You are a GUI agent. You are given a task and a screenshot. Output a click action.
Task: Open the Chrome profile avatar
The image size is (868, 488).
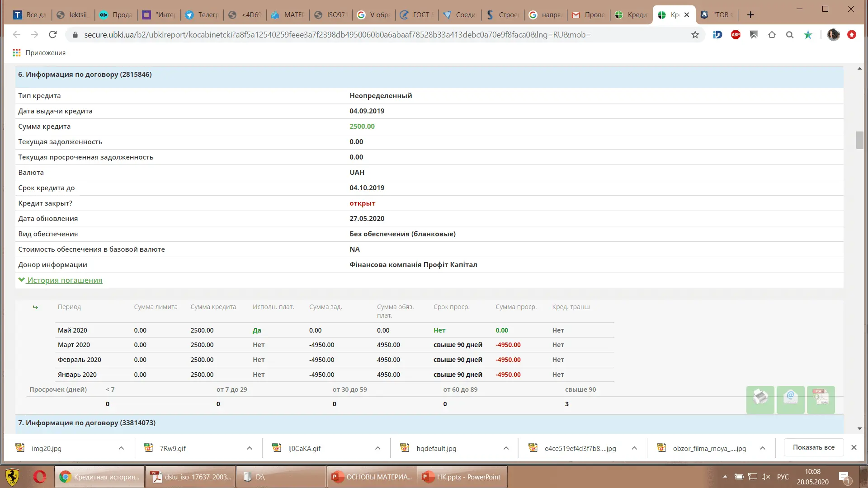pos(833,35)
